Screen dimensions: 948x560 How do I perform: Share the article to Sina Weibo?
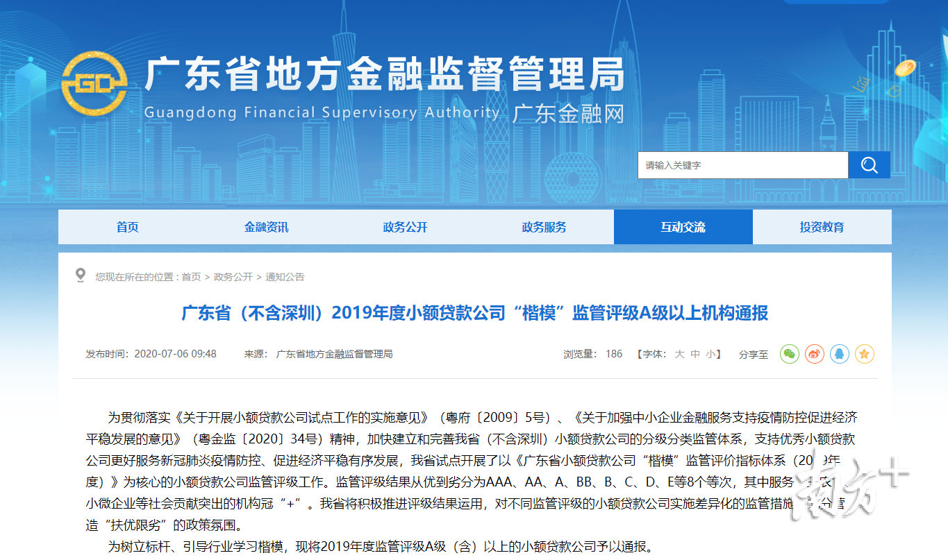pos(814,354)
